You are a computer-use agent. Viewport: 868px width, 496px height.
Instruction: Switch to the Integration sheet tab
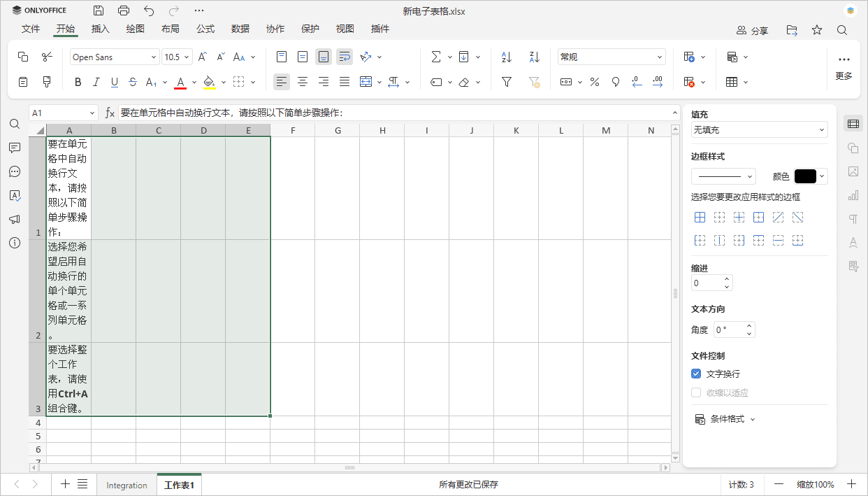[x=126, y=484]
